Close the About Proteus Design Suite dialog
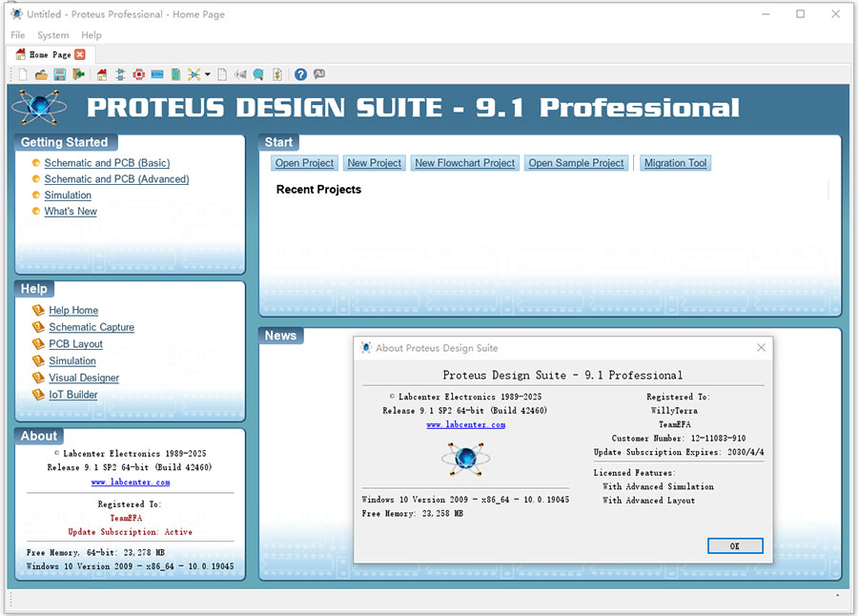The image size is (858, 616). pyautogui.click(x=761, y=348)
